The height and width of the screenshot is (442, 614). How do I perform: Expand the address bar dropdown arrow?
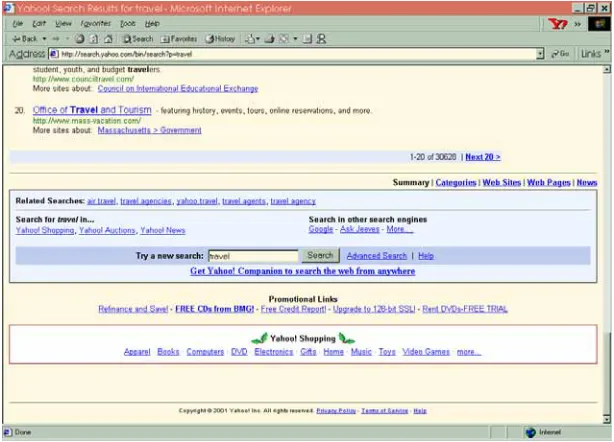[540, 54]
